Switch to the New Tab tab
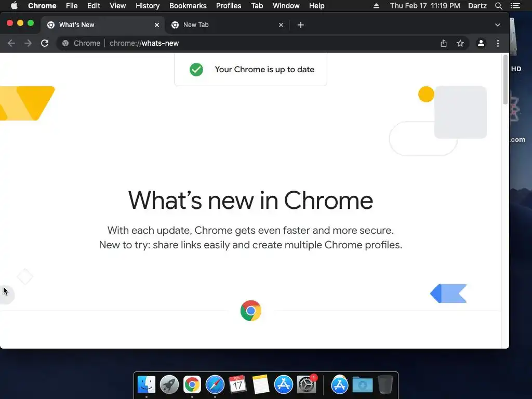Viewport: 532px width, 399px height. click(x=227, y=25)
